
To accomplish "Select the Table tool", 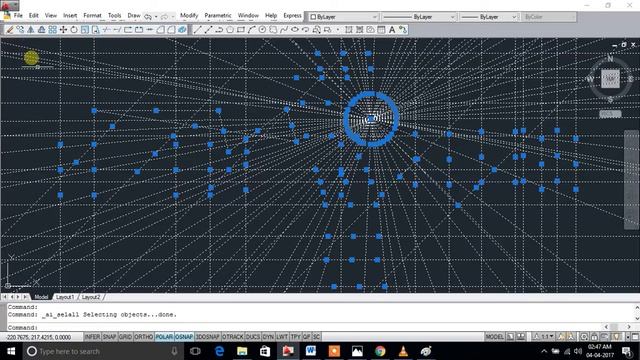I will pos(381,30).
